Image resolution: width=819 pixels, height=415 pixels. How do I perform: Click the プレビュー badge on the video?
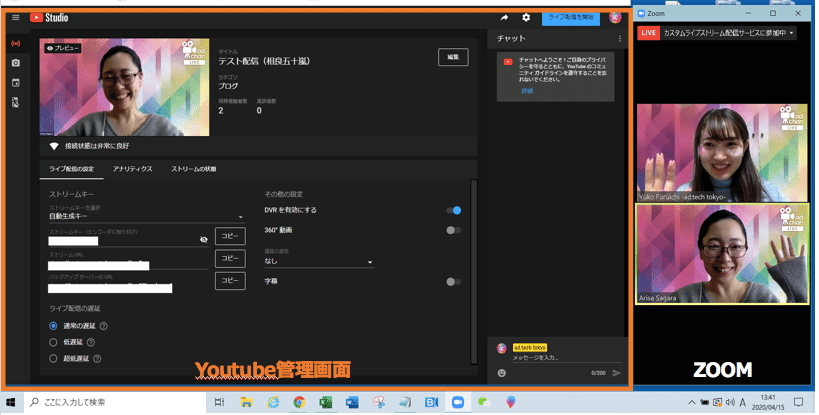(x=62, y=48)
